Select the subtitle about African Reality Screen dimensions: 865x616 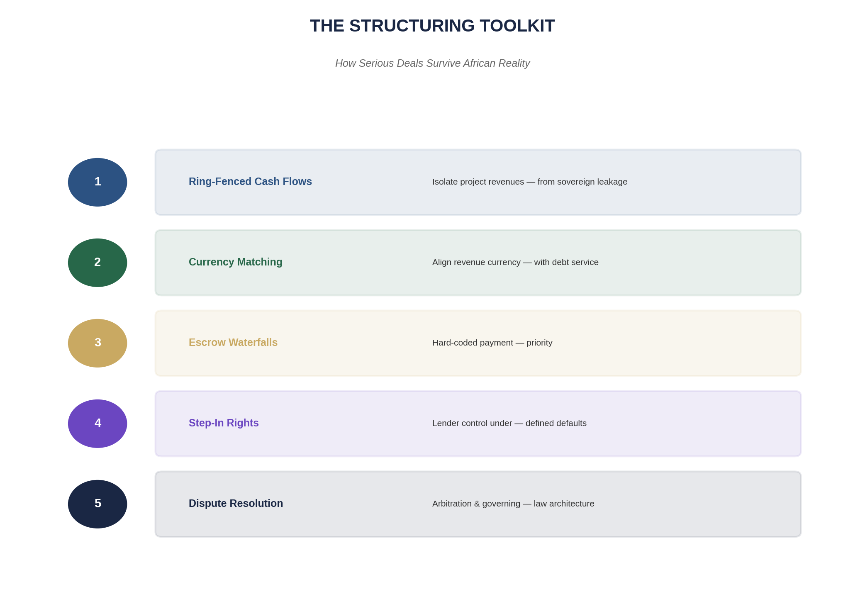coord(432,63)
